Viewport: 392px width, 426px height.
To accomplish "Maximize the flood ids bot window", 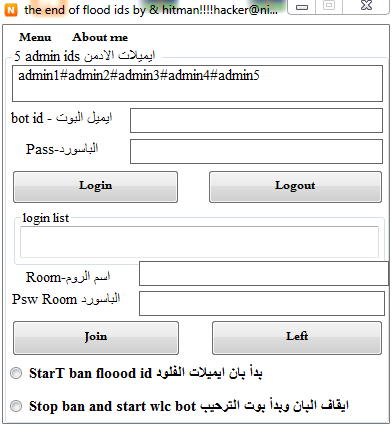I will (329, 6).
